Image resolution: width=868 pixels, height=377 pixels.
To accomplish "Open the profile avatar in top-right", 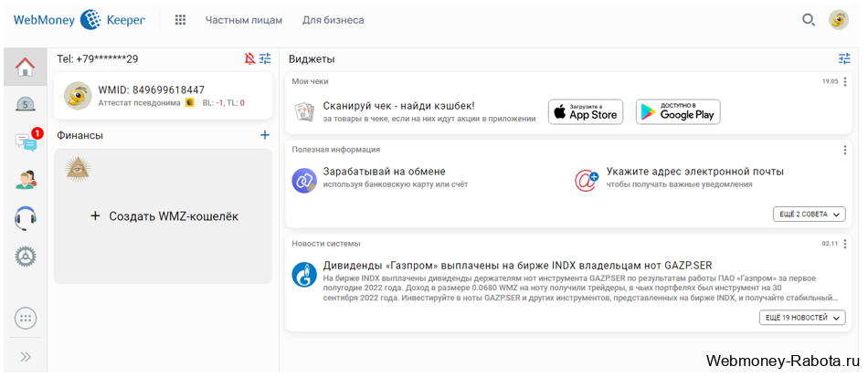I will [x=839, y=20].
